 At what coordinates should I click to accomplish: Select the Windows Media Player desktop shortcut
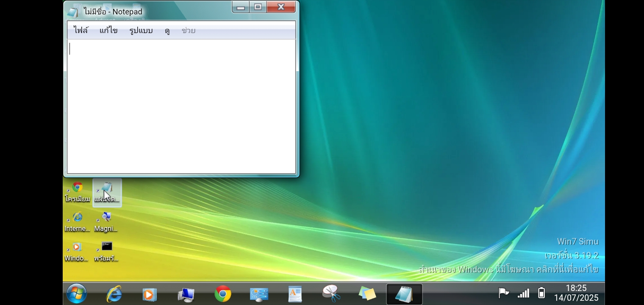click(x=77, y=252)
